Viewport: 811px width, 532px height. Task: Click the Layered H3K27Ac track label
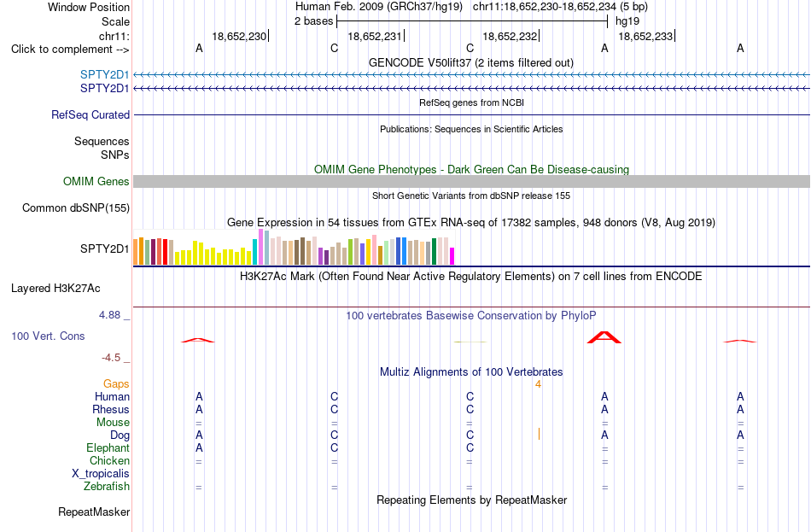(x=55, y=289)
